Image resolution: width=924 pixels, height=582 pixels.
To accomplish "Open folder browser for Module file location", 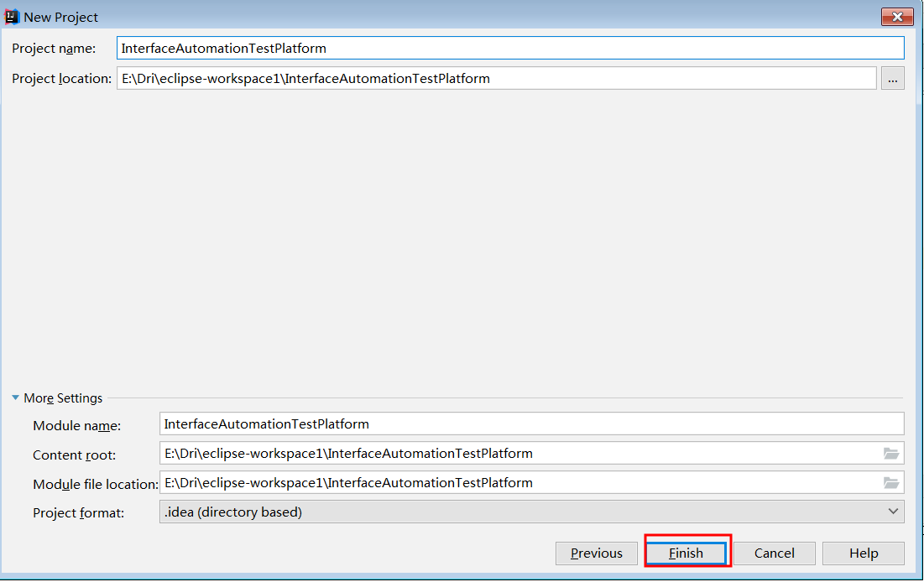I will pyautogui.click(x=891, y=482).
